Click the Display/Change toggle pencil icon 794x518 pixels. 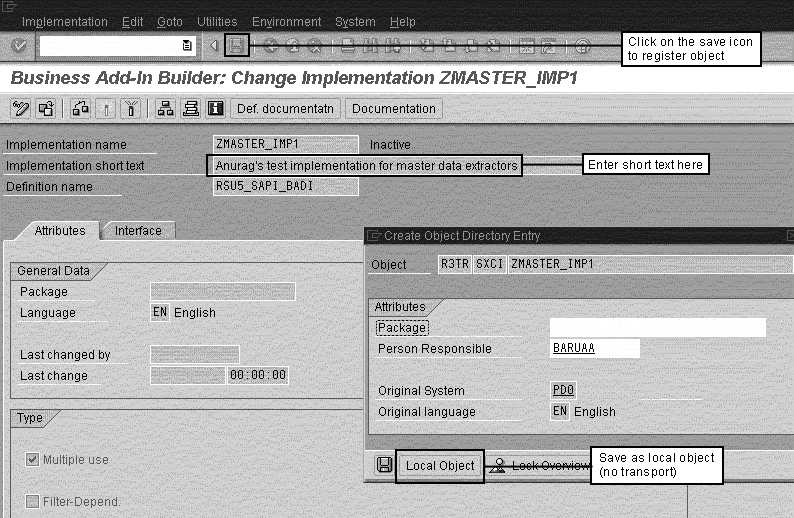[x=20, y=109]
